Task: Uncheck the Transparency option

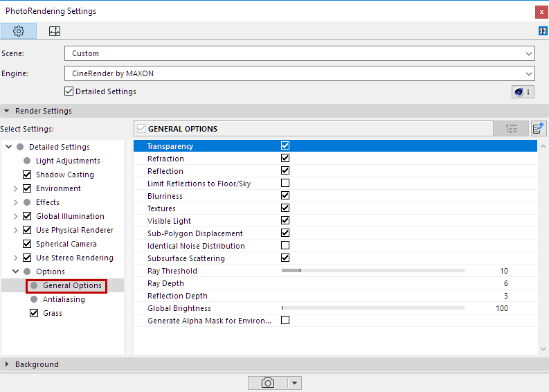Action: click(285, 145)
